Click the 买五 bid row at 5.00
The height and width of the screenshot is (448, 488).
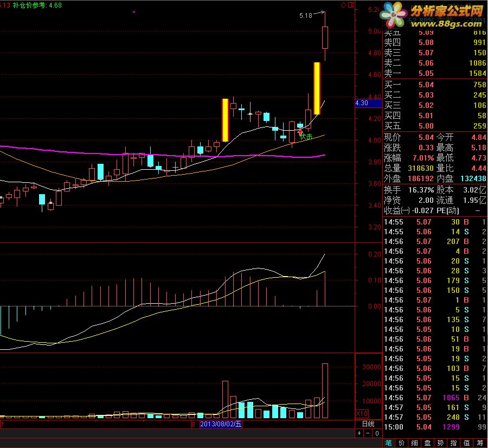tap(435, 126)
